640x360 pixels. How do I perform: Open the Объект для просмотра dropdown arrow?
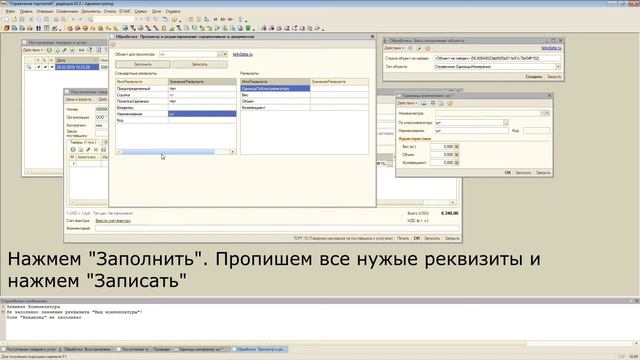click(x=225, y=54)
